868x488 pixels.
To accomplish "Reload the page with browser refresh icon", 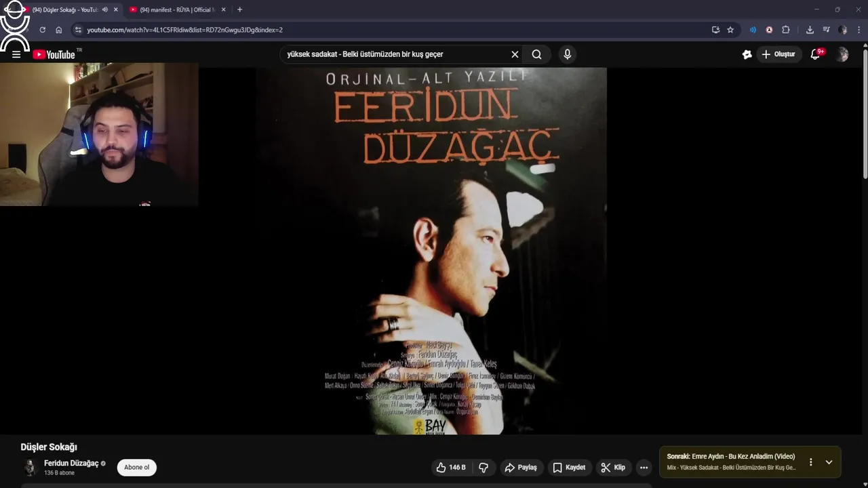I will [42, 30].
